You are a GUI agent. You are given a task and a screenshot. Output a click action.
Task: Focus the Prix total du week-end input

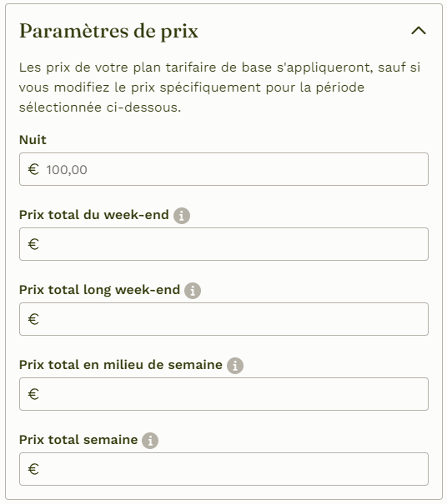click(223, 244)
